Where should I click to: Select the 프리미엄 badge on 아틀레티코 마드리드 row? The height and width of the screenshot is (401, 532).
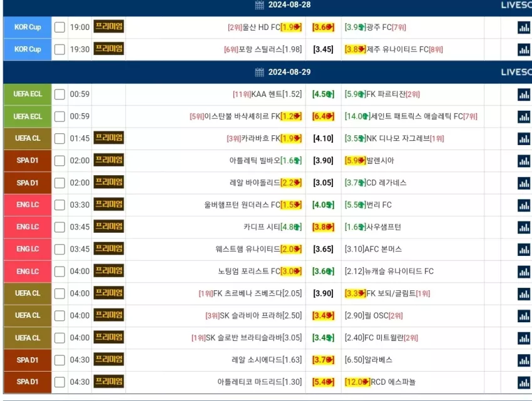coord(108,382)
